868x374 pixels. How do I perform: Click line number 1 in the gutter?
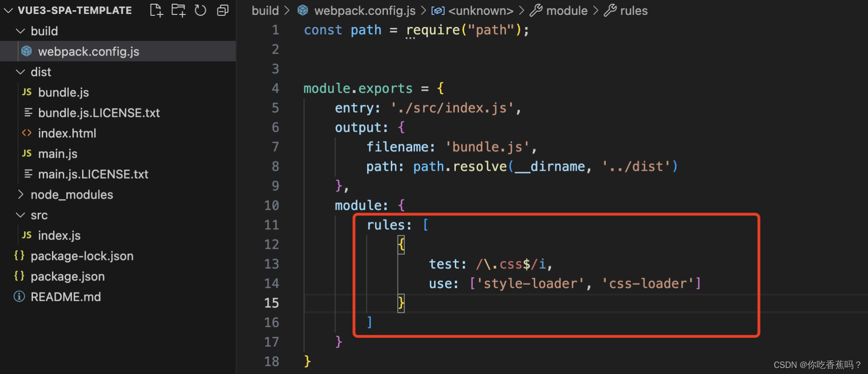[x=275, y=30]
